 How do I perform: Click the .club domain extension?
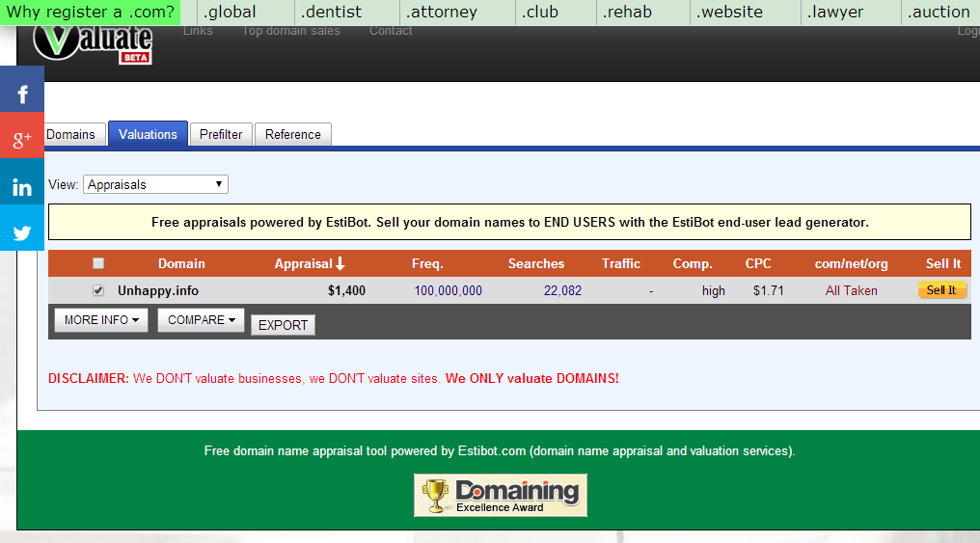pos(539,12)
